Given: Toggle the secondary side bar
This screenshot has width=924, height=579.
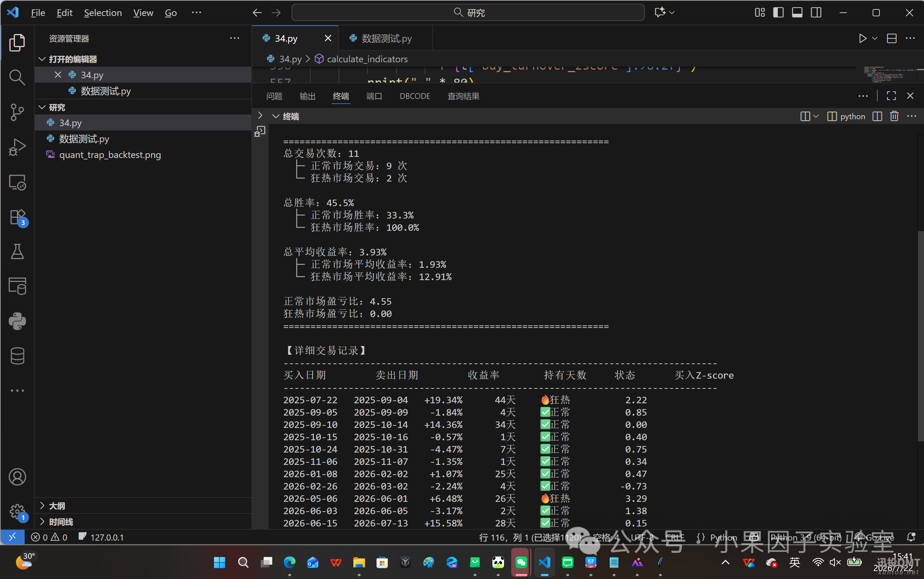Looking at the screenshot, I should tap(816, 12).
